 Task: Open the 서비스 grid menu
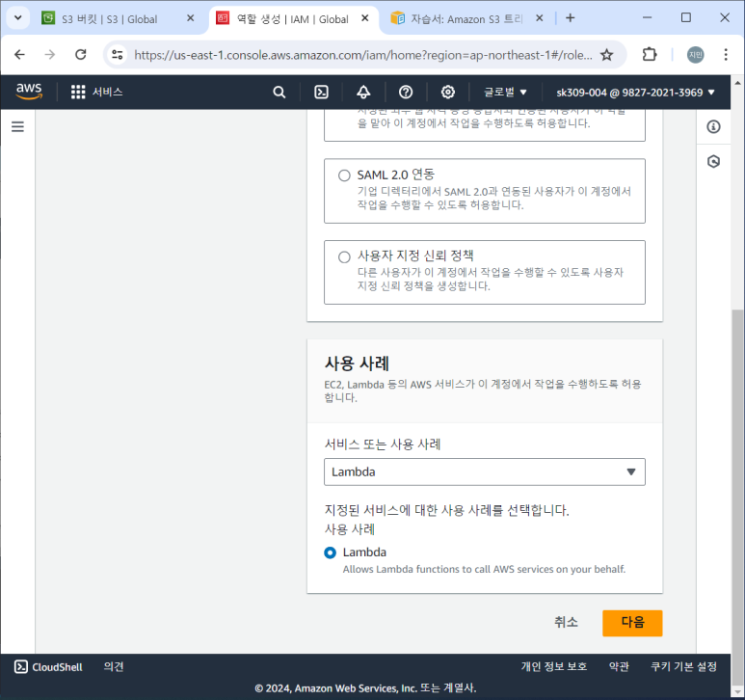(x=96, y=92)
